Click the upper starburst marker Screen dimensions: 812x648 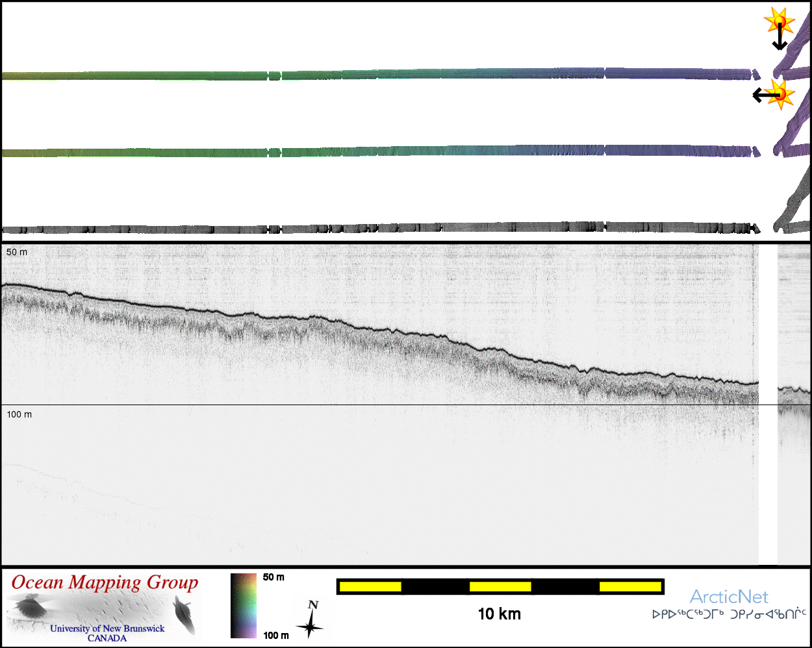[780, 22]
